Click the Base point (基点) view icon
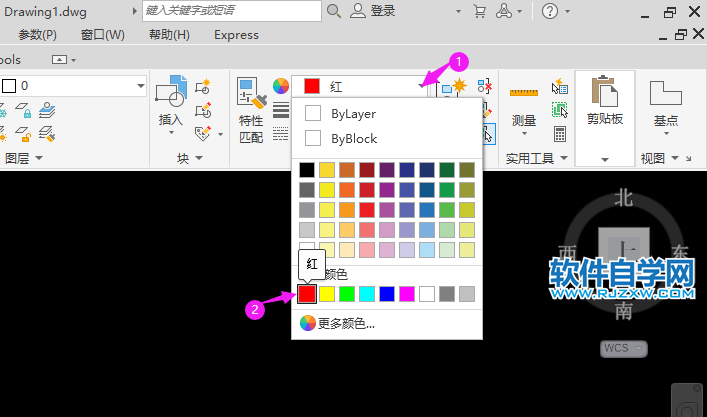This screenshot has height=417, width=707. pos(666,93)
